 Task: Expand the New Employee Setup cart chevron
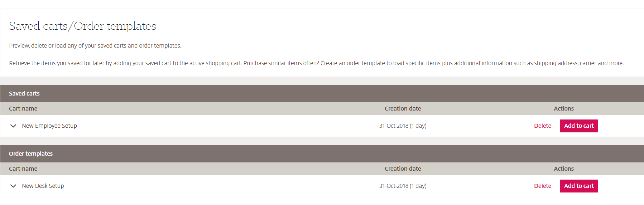[13, 126]
